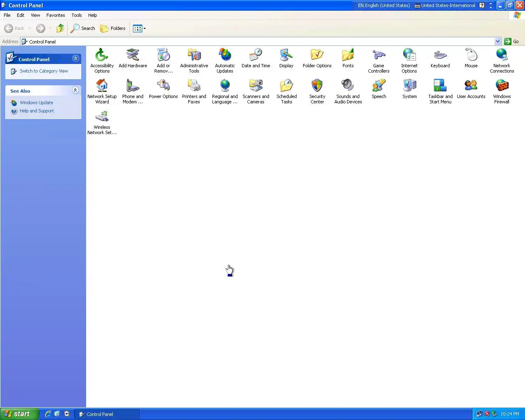525x420 pixels.
Task: Open the Help menu
Action: point(92,15)
